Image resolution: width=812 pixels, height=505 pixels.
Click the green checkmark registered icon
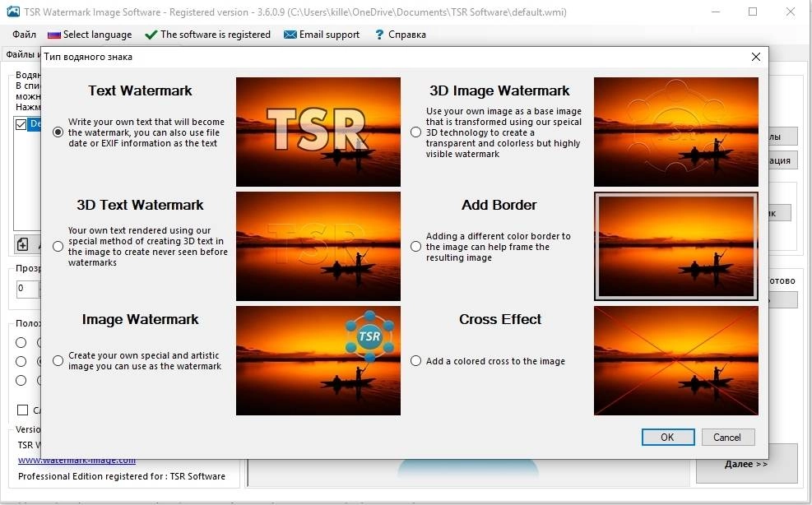151,35
